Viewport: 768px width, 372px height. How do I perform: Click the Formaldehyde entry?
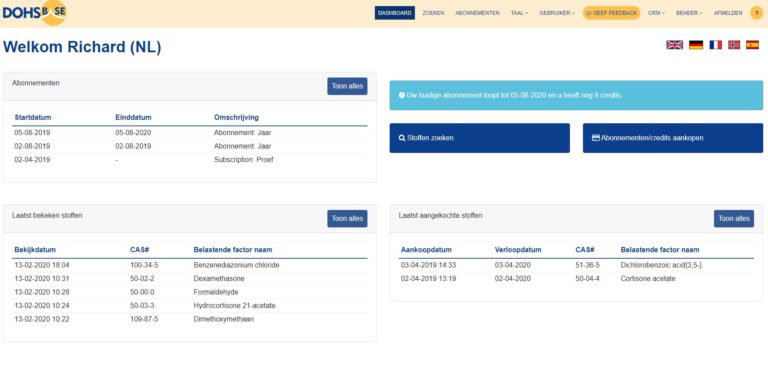click(x=216, y=292)
